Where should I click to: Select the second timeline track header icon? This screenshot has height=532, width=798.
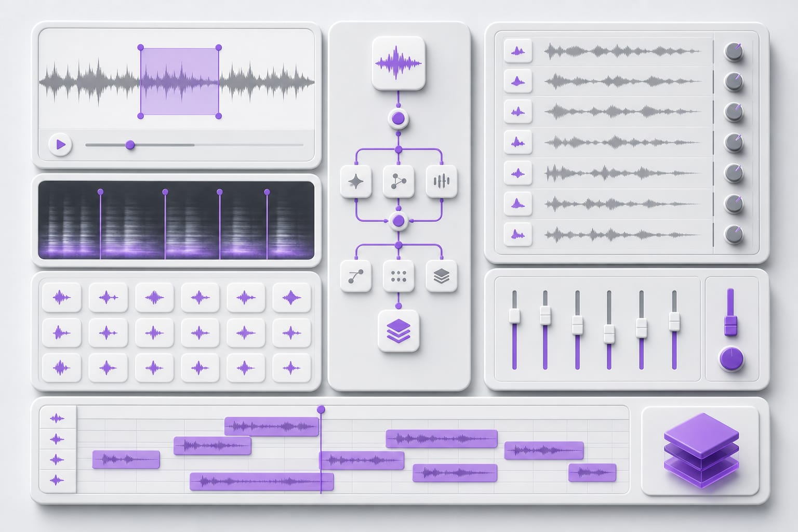[x=57, y=440]
